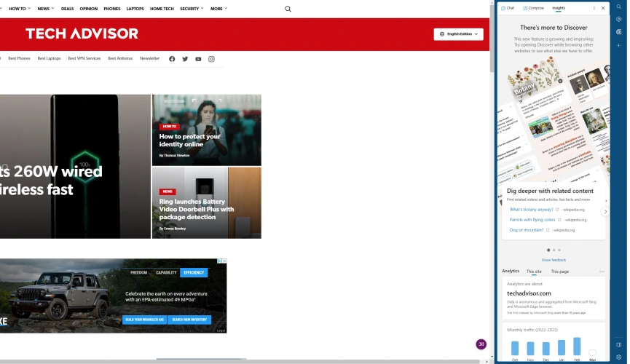
Task: Expand the SECURITY navigation menu
Action: pyautogui.click(x=192, y=9)
